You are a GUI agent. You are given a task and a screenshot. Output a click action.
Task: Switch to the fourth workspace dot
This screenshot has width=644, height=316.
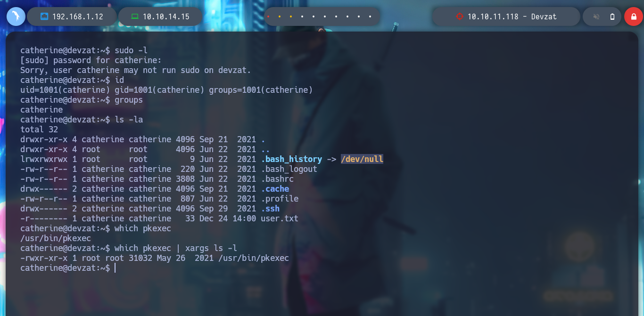point(302,16)
